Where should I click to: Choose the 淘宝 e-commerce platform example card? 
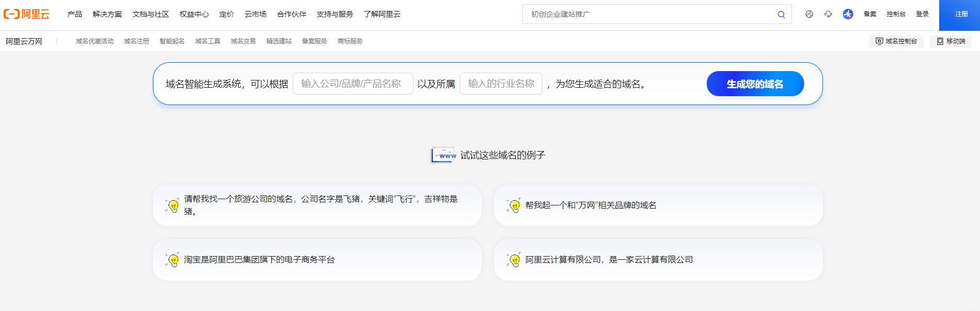click(x=317, y=260)
